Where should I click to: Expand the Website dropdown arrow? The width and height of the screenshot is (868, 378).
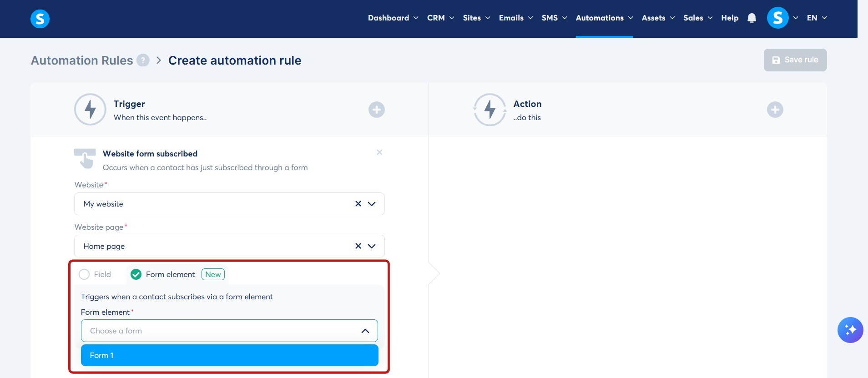[x=372, y=204]
